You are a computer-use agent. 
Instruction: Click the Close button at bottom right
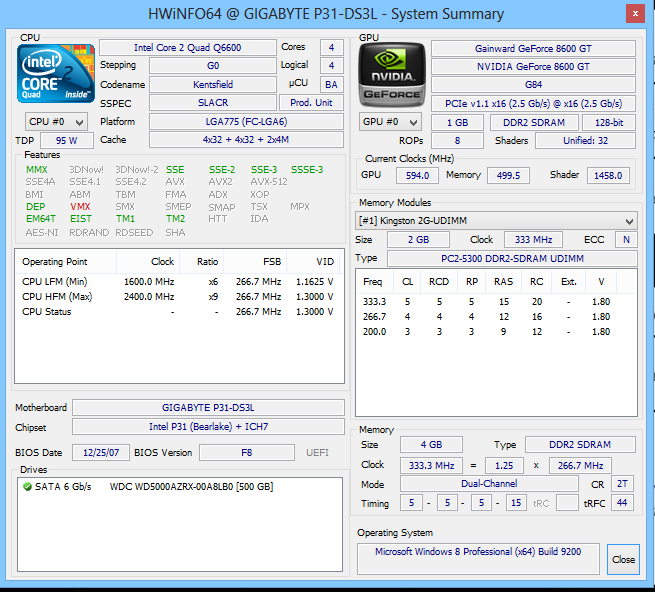click(x=623, y=559)
